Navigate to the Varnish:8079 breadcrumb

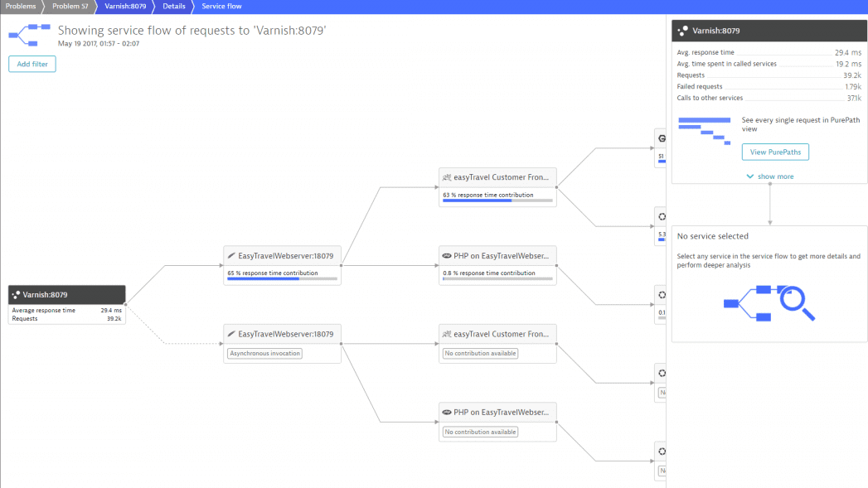[x=126, y=6]
